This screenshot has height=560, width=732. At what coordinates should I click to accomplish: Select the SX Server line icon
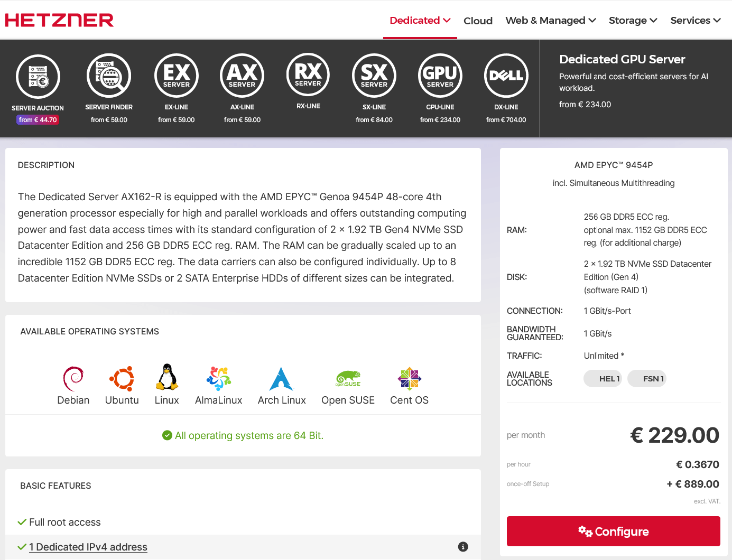point(374,76)
